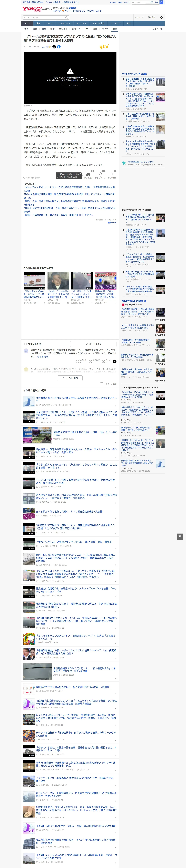Open the トップ navigation tab
Viewport: 186px width, 868px height.
click(x=27, y=24)
